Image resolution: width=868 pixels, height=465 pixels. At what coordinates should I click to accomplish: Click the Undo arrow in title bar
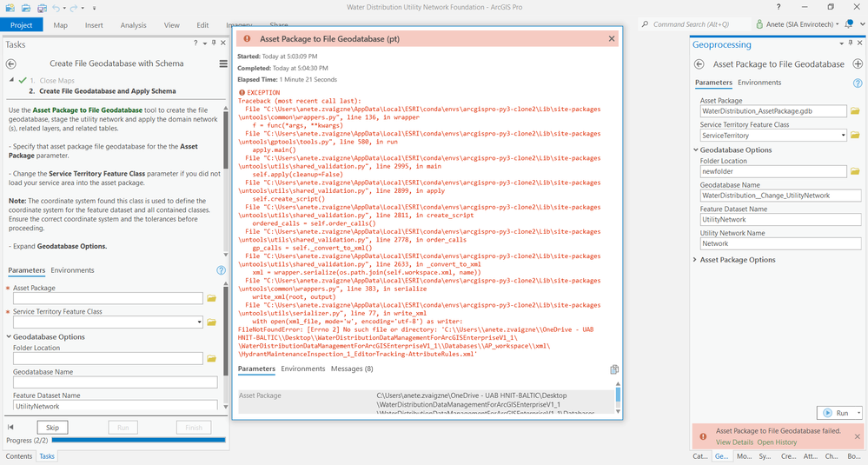point(56,8)
